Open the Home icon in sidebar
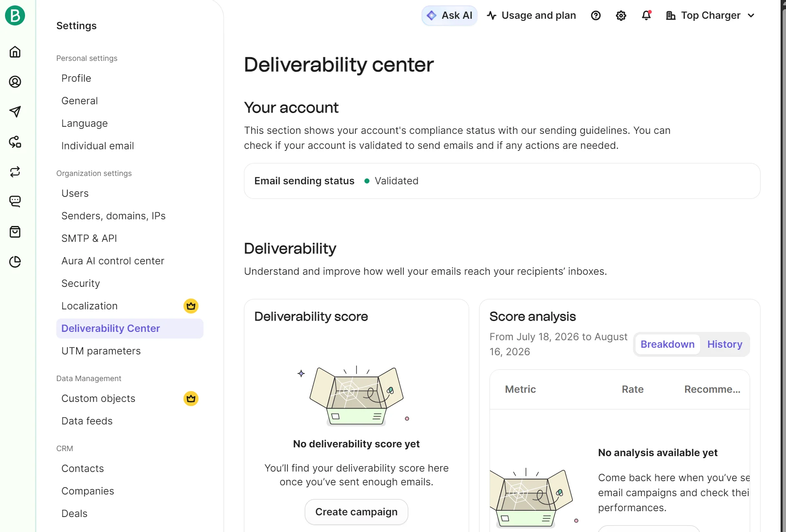This screenshot has width=786, height=532. point(15,52)
